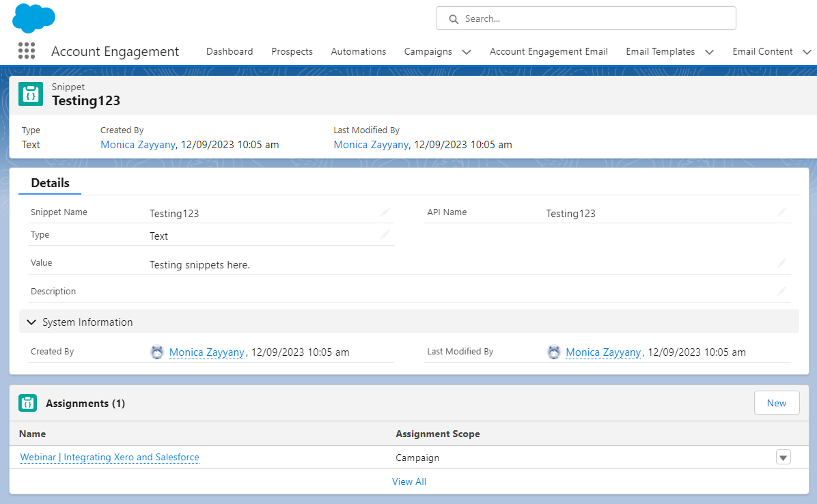Viewport: 817px width, 504px height.
Task: Edit the Snippet Name with the pencil icon
Action: 385,212
